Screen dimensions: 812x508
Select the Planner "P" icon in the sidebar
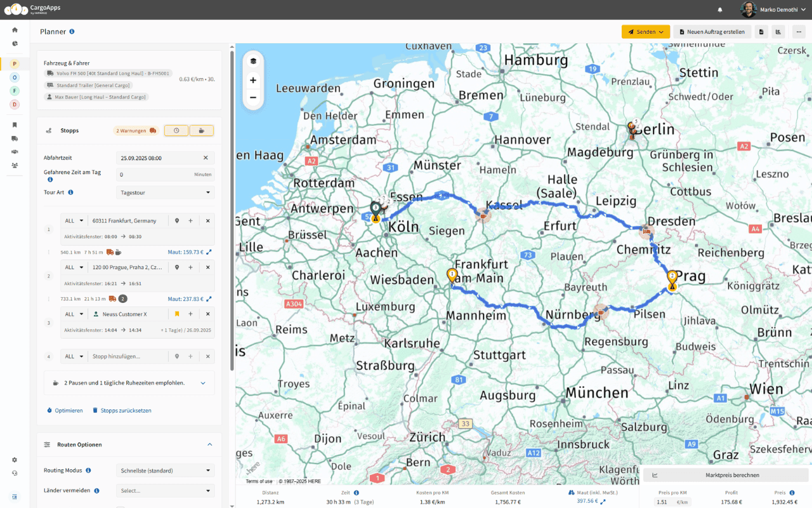pyautogui.click(x=14, y=63)
